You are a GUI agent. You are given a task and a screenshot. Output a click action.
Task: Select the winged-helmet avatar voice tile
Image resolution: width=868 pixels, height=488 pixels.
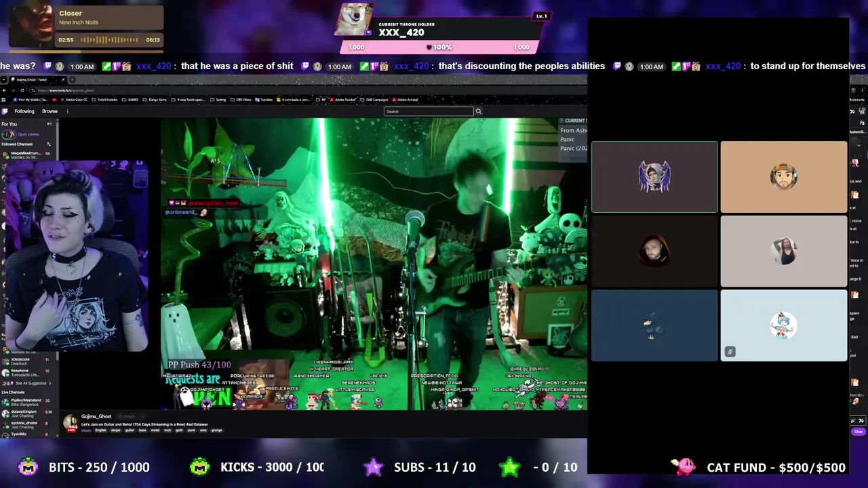[x=654, y=177]
